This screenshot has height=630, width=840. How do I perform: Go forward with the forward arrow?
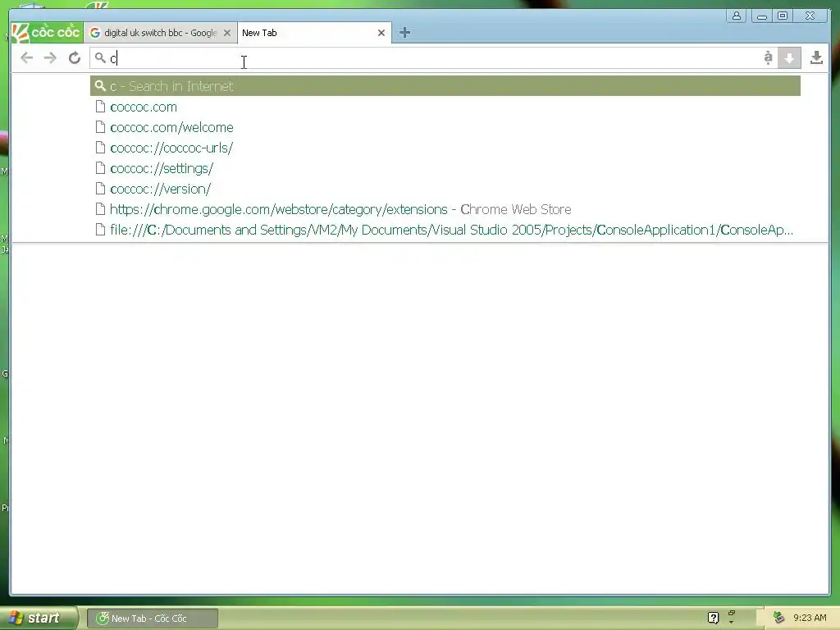50,58
